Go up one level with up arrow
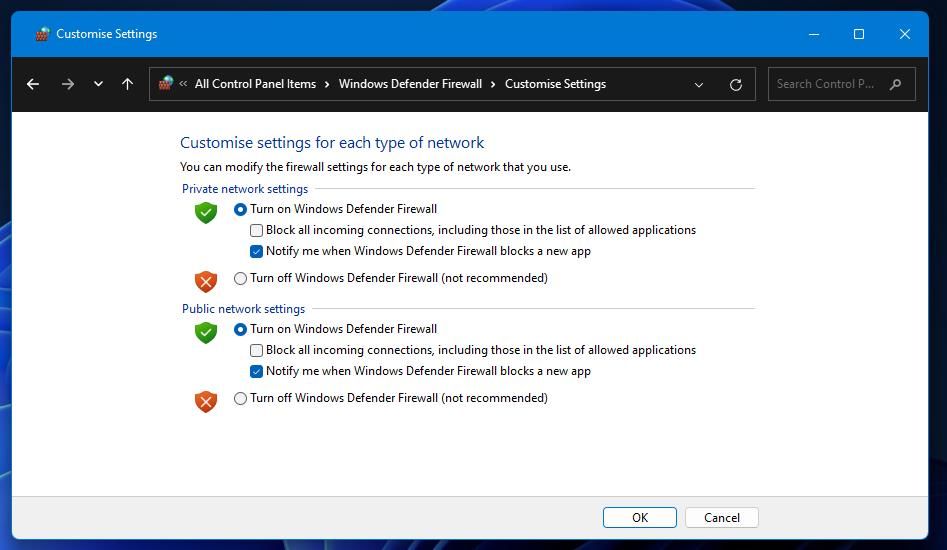Image resolution: width=947 pixels, height=550 pixels. pyautogui.click(x=127, y=84)
